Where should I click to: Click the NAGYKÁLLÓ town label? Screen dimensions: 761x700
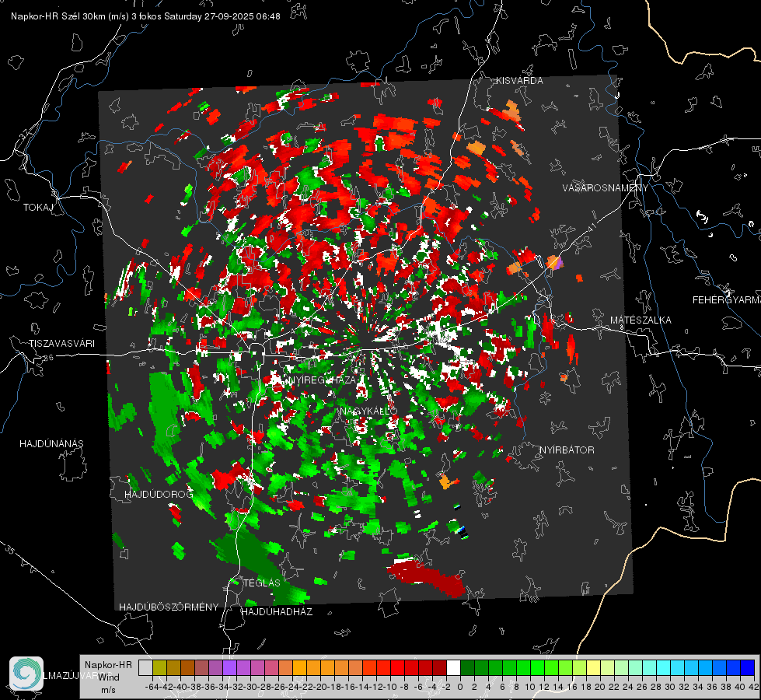368,411
